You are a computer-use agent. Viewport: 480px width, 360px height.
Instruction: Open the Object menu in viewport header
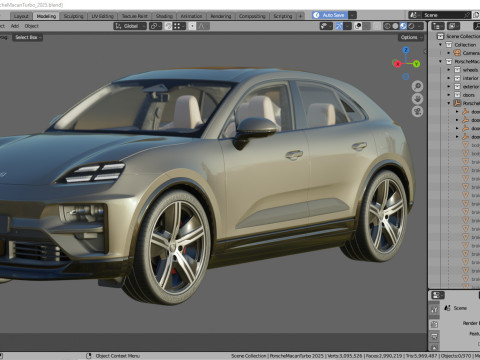(x=31, y=26)
